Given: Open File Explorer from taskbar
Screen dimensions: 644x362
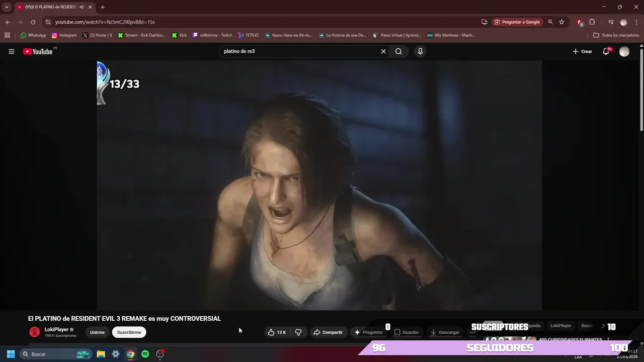Looking at the screenshot, I should click(101, 354).
